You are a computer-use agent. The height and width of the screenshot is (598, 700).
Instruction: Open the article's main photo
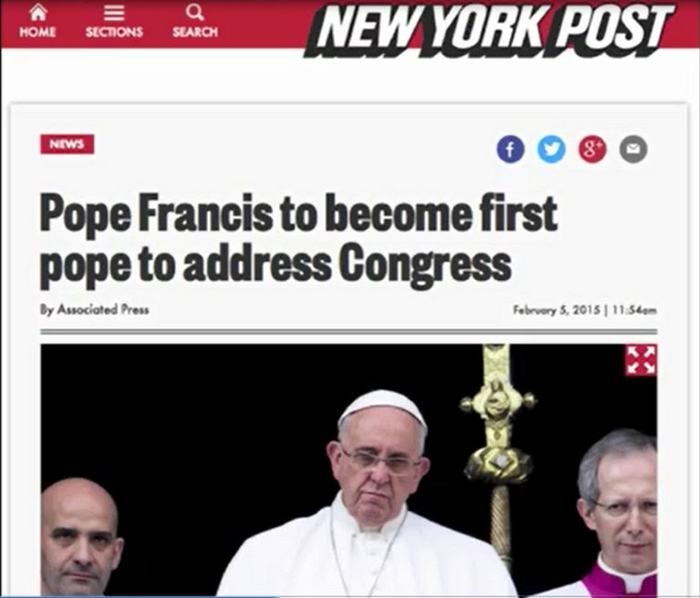349,469
